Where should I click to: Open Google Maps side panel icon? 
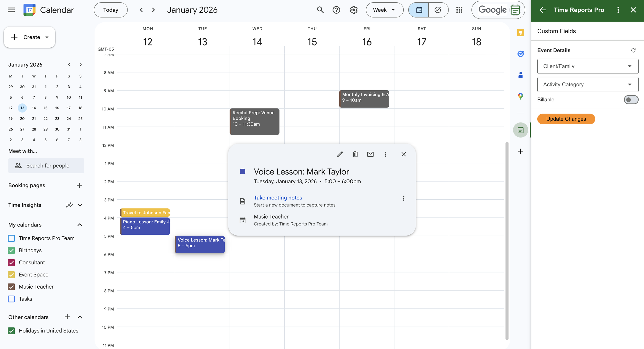(521, 96)
